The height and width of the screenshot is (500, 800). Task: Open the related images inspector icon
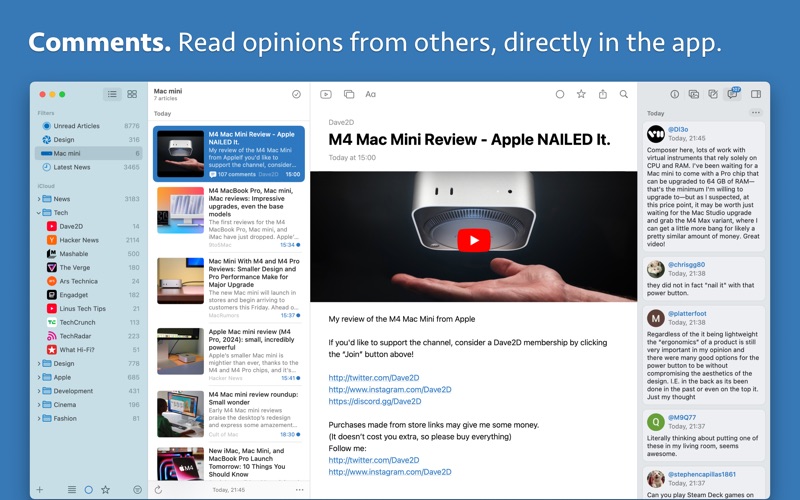pos(694,94)
